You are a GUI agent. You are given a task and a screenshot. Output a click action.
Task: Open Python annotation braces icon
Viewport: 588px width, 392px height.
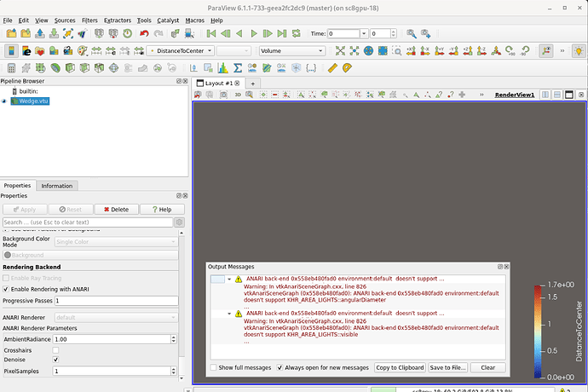[311, 68]
